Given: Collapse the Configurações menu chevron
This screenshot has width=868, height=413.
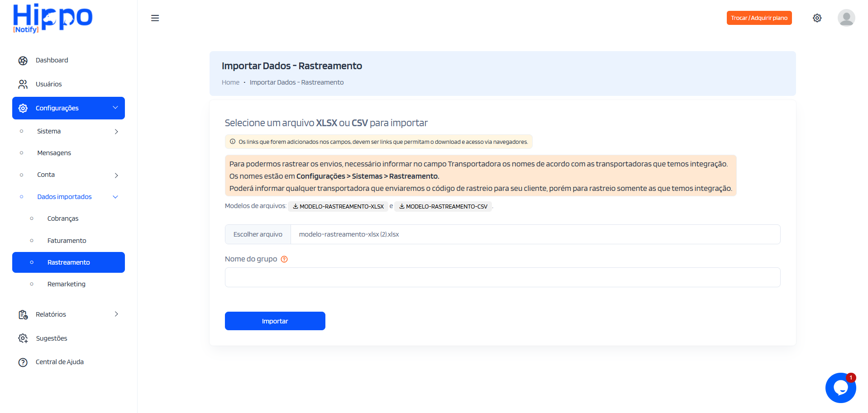Looking at the screenshot, I should tap(115, 108).
